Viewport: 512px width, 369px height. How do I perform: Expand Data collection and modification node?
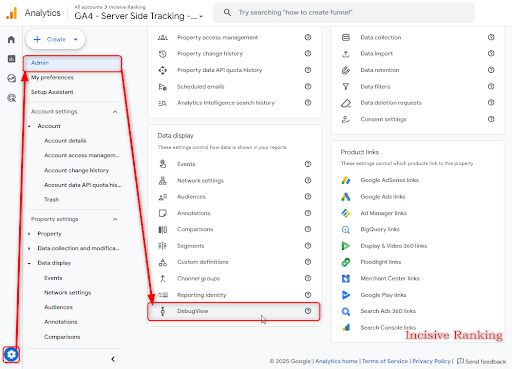[x=29, y=248]
